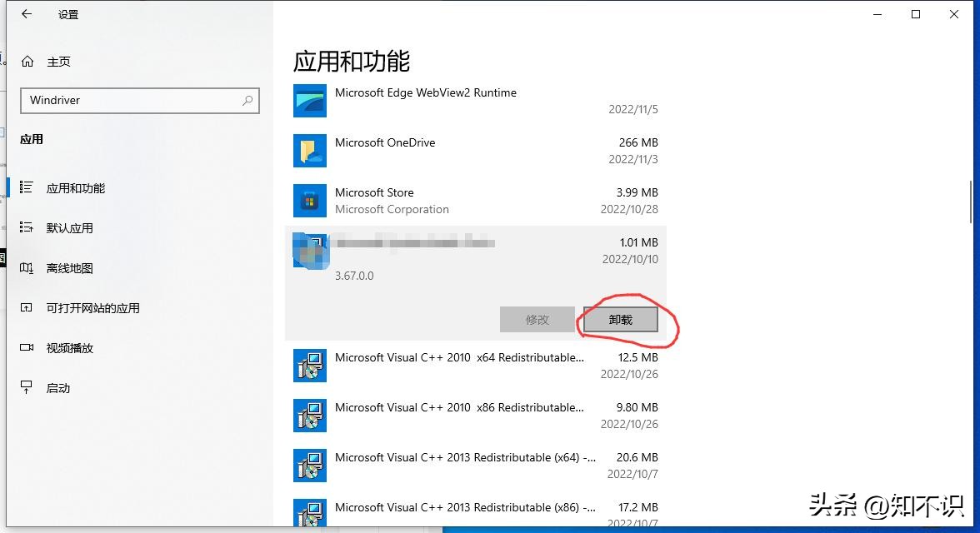The height and width of the screenshot is (533, 980).
Task: Select Microsoft Visual C++ 2010 x86 Redistributable icon
Action: [x=309, y=415]
